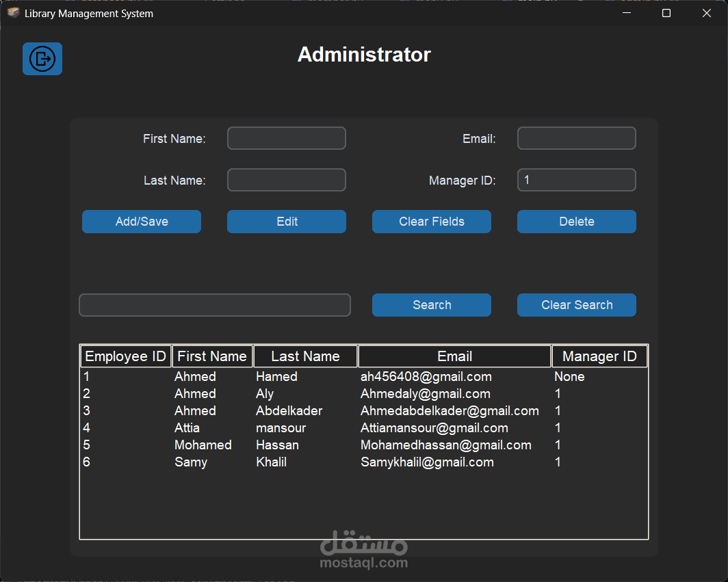
Task: Click the Library Management System app icon
Action: (13, 13)
